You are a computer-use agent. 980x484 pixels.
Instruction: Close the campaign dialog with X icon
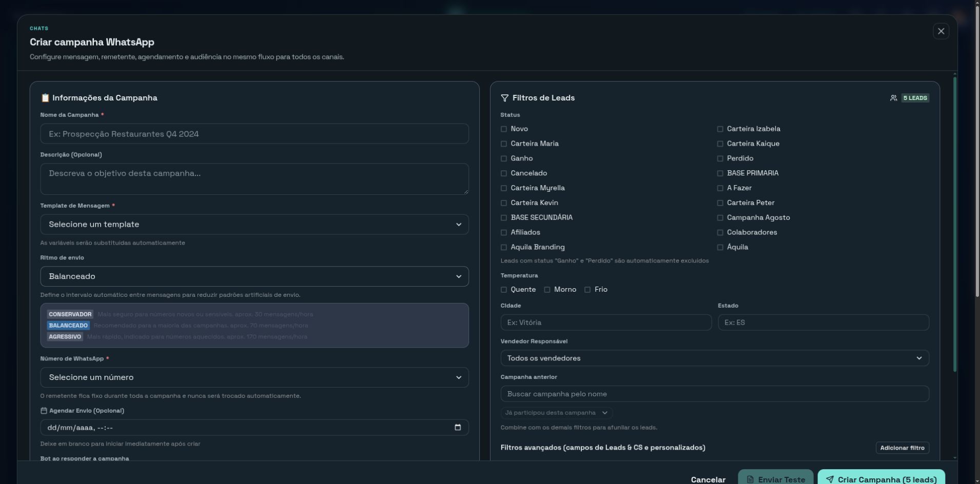pyautogui.click(x=940, y=31)
